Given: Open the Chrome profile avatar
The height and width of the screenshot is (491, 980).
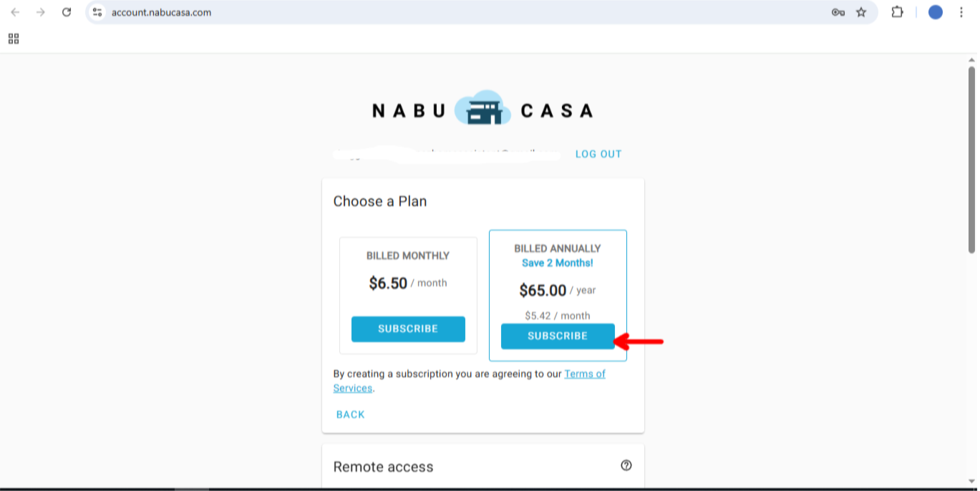Looking at the screenshot, I should [x=935, y=12].
